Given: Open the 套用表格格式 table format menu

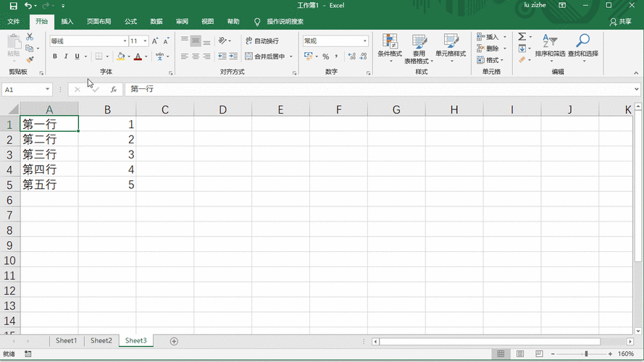Looking at the screenshot, I should [x=419, y=49].
